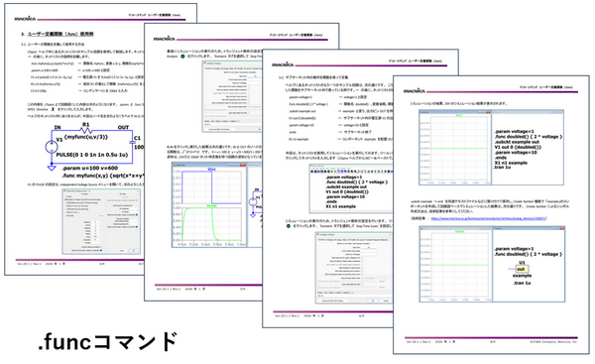Click the V1 voltage source symbol on page one
Screen dimensions: 595x364
coord(52,147)
